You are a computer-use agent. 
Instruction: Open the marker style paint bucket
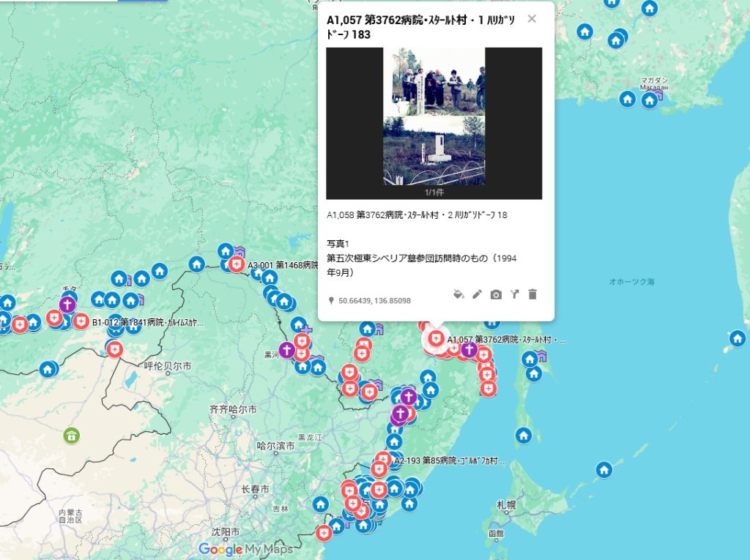pyautogui.click(x=458, y=294)
